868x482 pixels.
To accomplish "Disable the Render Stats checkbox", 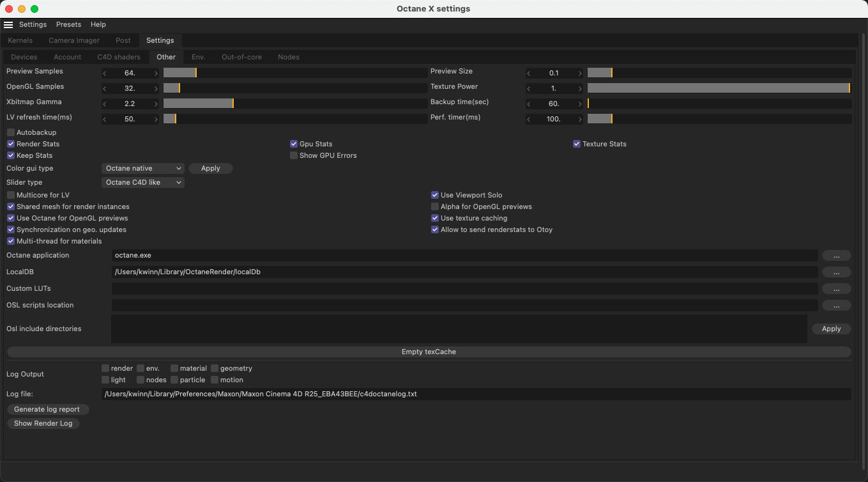I will pyautogui.click(x=11, y=144).
